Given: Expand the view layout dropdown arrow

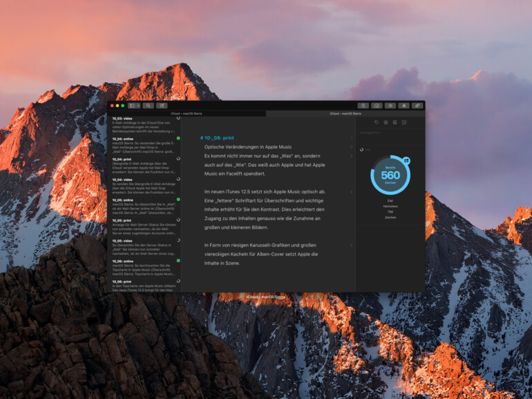Looking at the screenshot, I should (139, 106).
